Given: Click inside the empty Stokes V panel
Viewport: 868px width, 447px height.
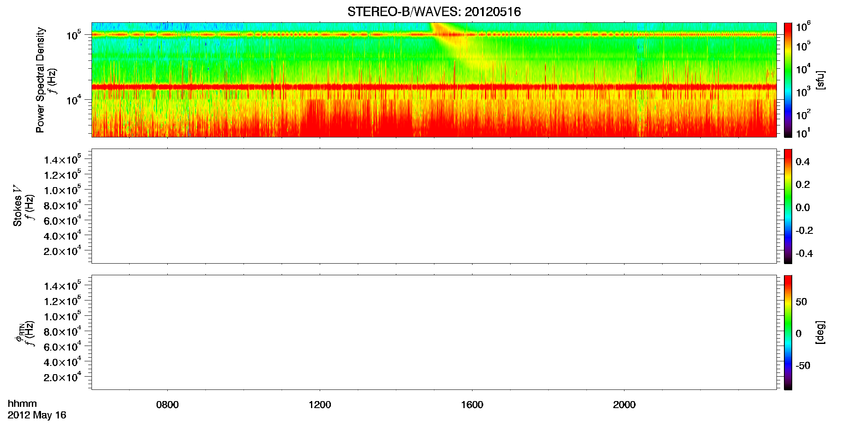Looking at the screenshot, I should [434, 206].
